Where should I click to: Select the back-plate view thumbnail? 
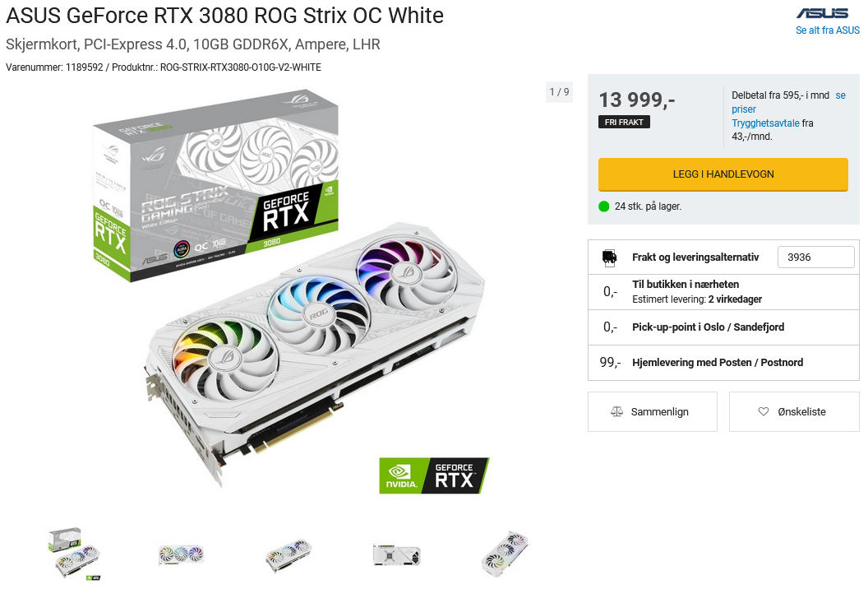point(396,554)
